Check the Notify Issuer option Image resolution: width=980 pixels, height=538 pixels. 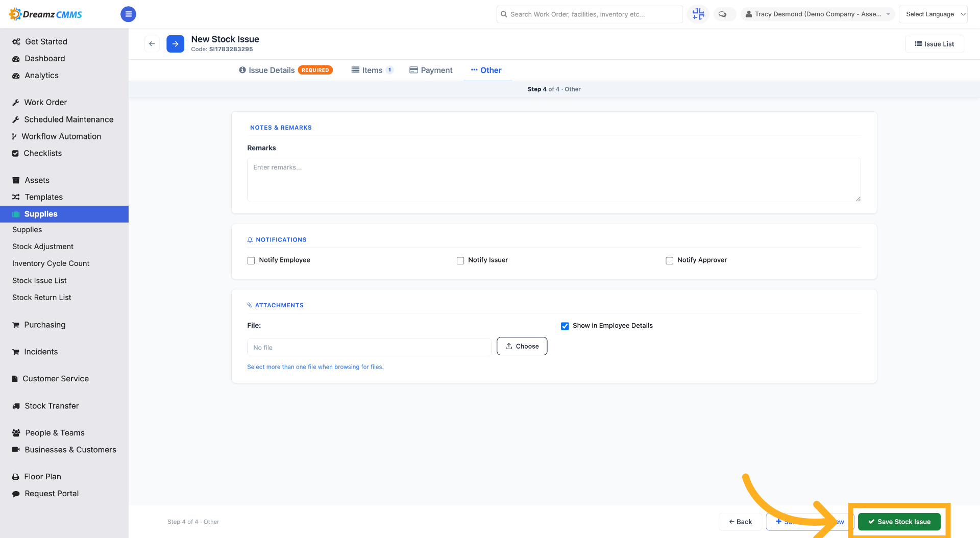(460, 261)
